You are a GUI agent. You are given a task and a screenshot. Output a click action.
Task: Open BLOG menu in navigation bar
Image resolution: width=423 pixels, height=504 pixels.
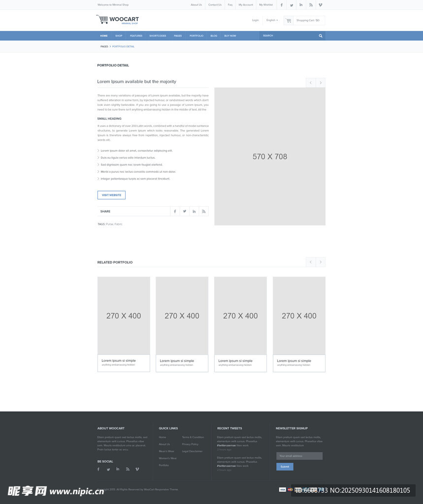click(x=214, y=35)
